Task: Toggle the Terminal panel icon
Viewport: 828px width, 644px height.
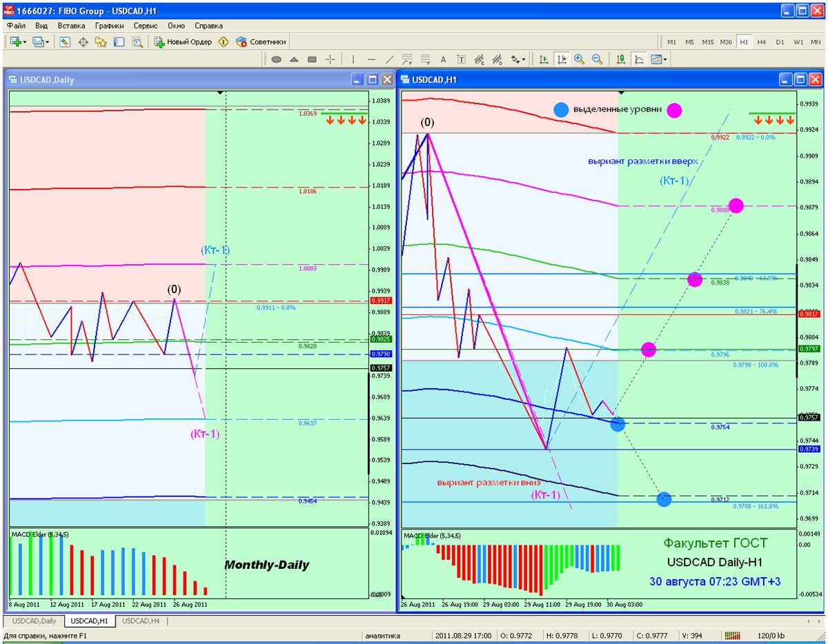Action: pos(119,42)
